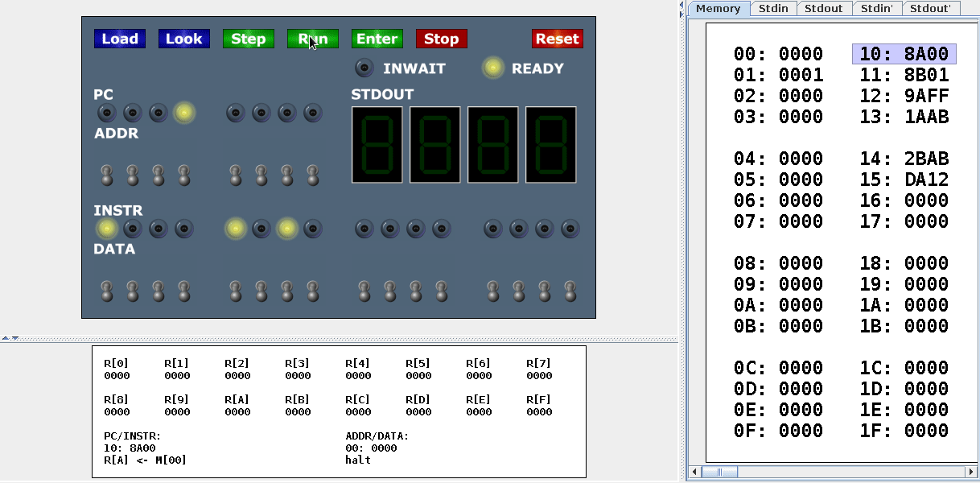Toggle the leftmost DATA switch
Image resolution: width=980 pixels, height=483 pixels.
coord(106,291)
